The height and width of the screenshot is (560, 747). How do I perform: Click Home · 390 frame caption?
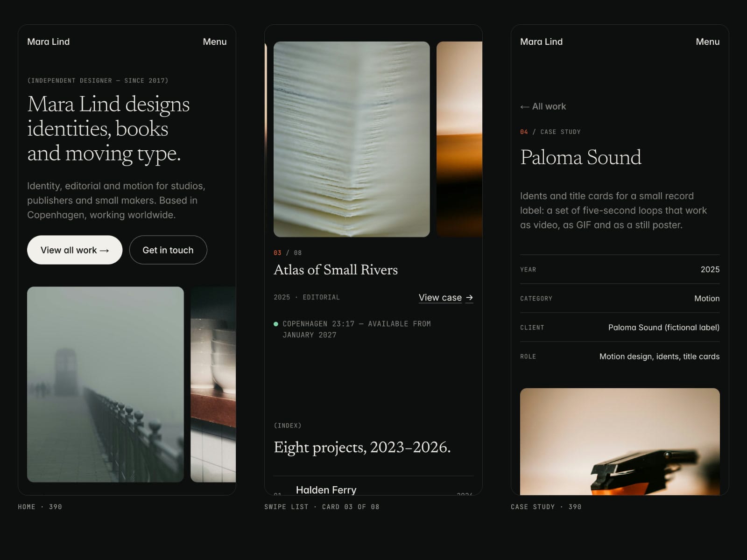click(x=40, y=507)
